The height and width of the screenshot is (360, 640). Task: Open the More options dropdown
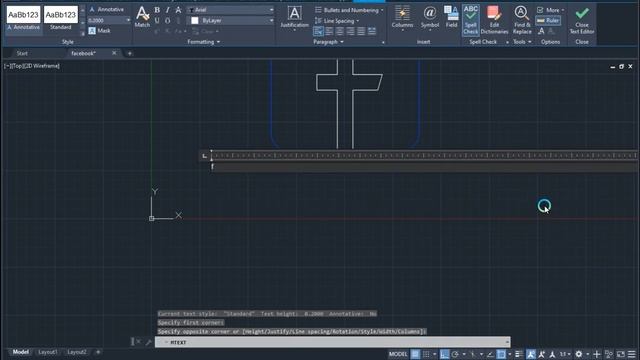coord(551,10)
